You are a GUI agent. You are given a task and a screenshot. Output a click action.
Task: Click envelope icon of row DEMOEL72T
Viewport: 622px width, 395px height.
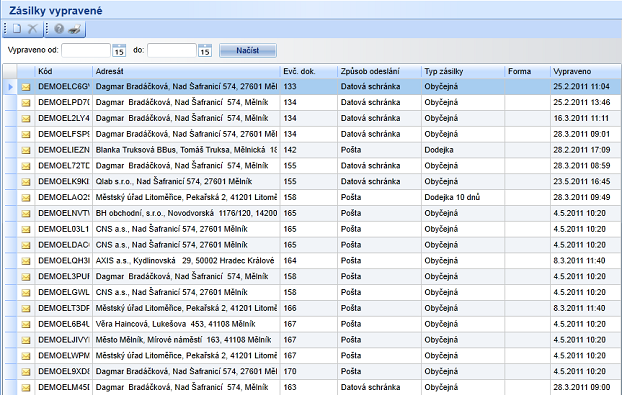(x=26, y=166)
